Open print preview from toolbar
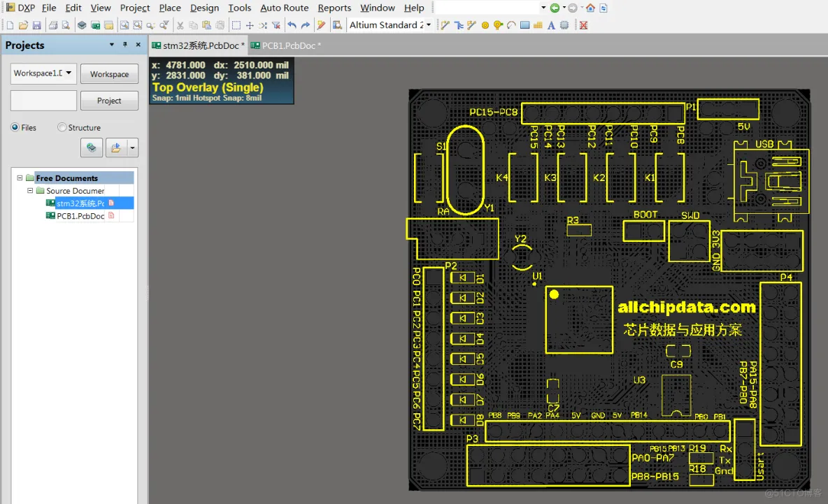The width and height of the screenshot is (828, 504). tap(66, 25)
